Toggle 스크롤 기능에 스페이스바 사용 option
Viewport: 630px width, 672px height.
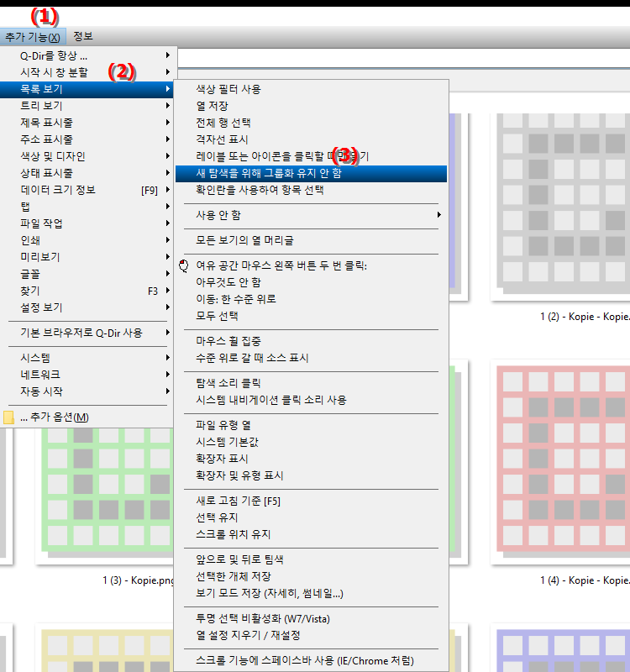[311, 660]
